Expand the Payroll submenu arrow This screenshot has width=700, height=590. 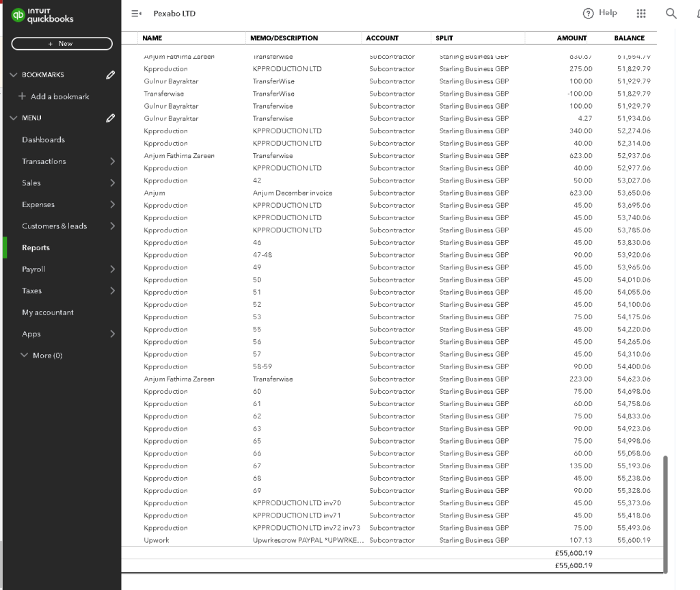[113, 269]
